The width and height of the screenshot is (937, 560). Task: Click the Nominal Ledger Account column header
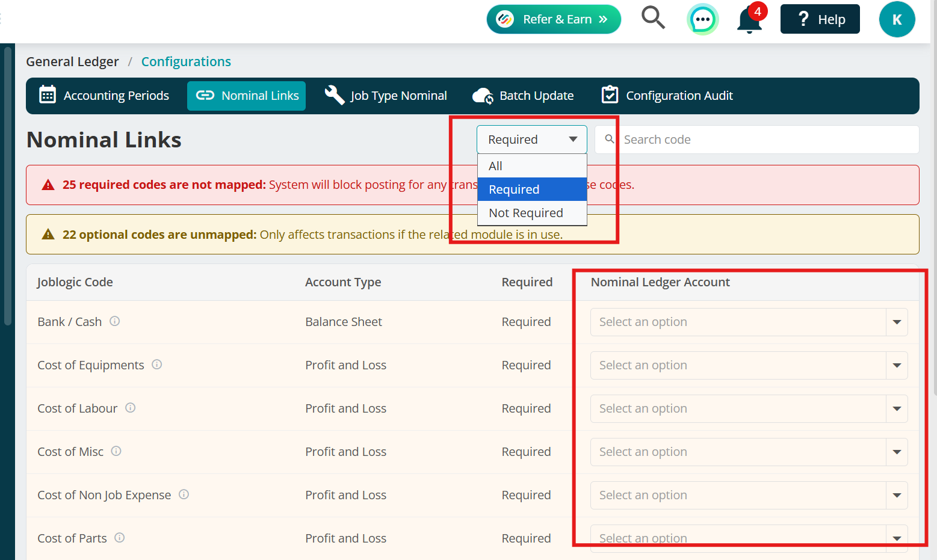coord(660,282)
